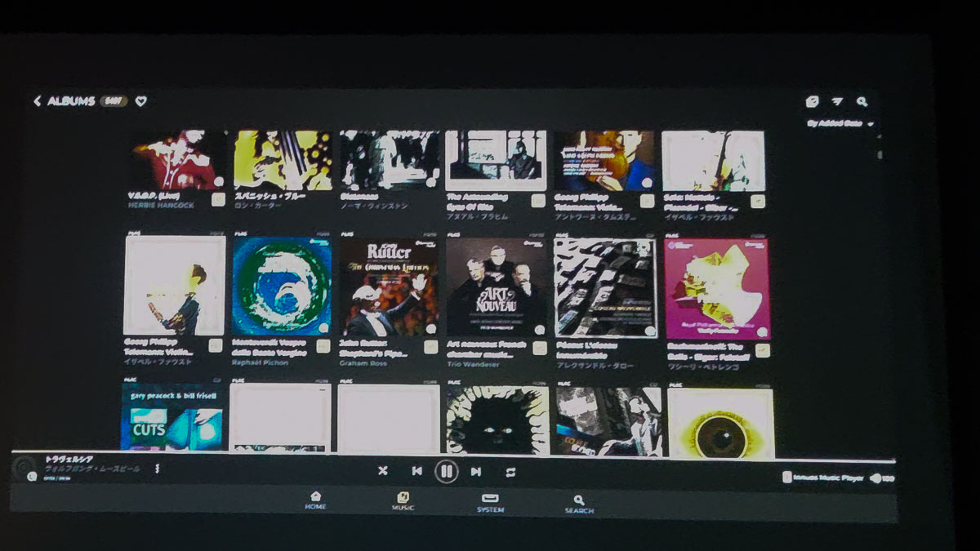Tick the checkbox for Art nouveau album
Image resolution: width=980 pixels, height=551 pixels.
(540, 348)
